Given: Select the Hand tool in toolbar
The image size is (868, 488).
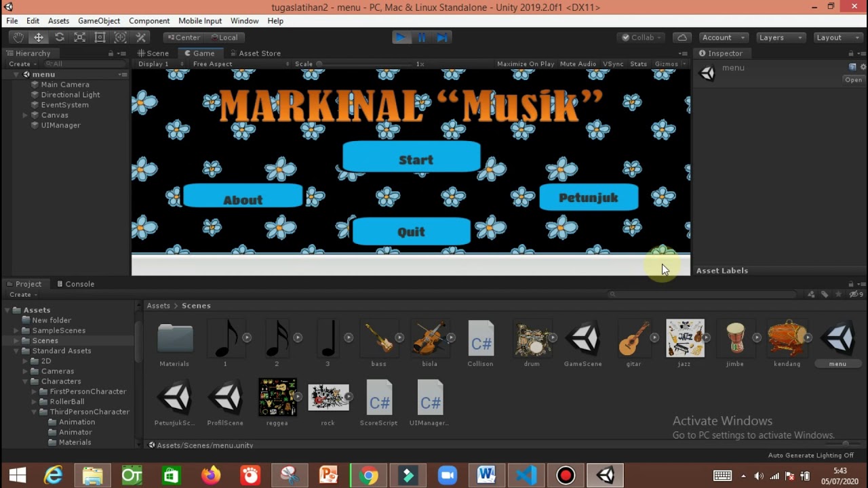Looking at the screenshot, I should (18, 37).
